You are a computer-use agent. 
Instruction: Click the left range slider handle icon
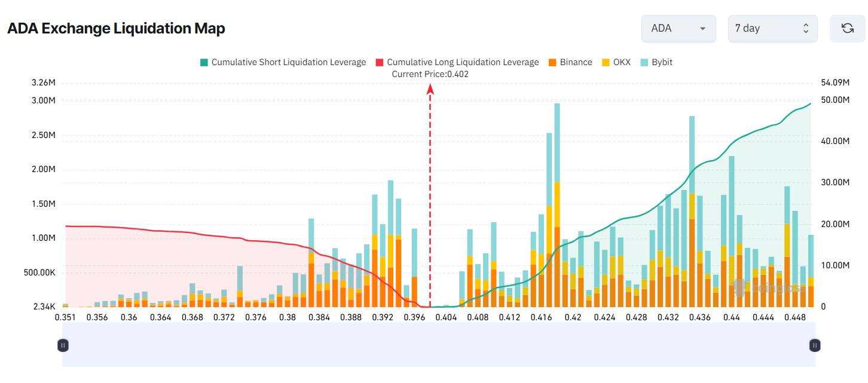click(63, 345)
